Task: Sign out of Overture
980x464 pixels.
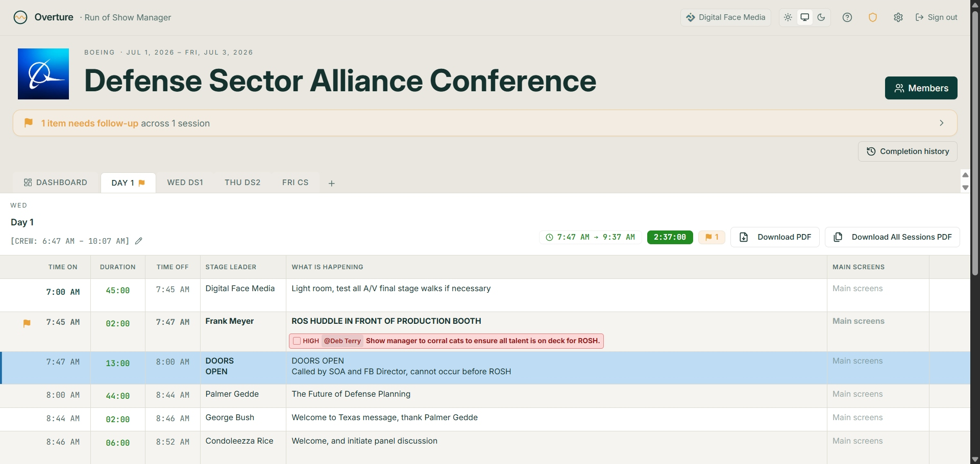Action: 937,17
